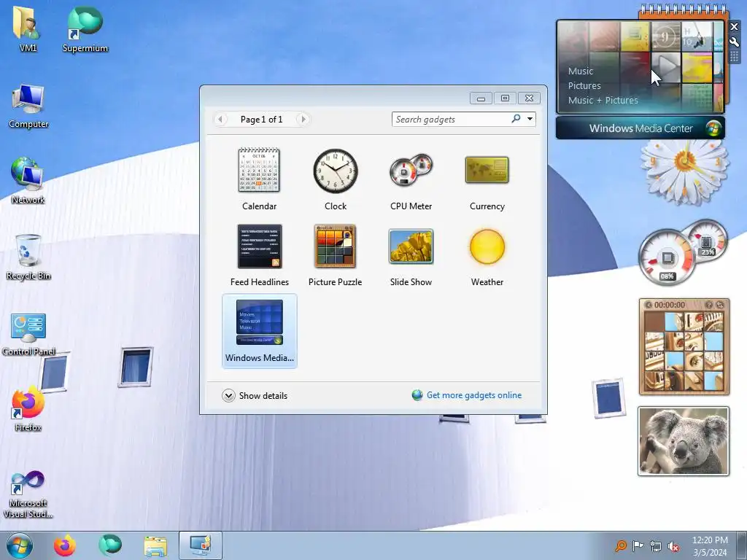The image size is (747, 560).
Task: Click the Action Center flag tray icon
Action: coord(638,545)
